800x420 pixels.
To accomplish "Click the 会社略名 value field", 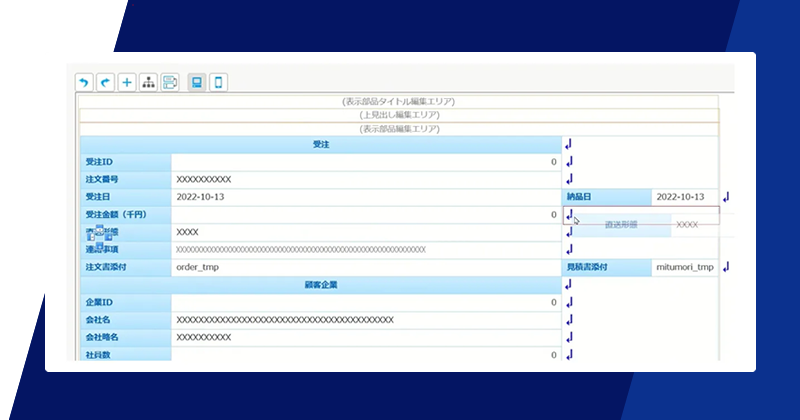I will coord(366,337).
